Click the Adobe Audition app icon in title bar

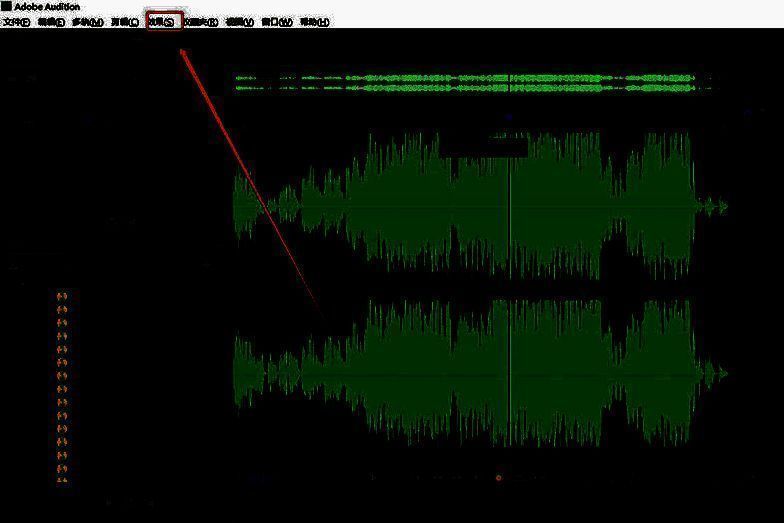tap(6, 6)
